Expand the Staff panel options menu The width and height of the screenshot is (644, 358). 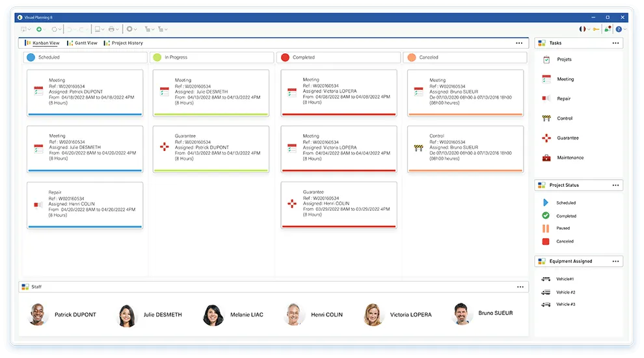pos(520,286)
